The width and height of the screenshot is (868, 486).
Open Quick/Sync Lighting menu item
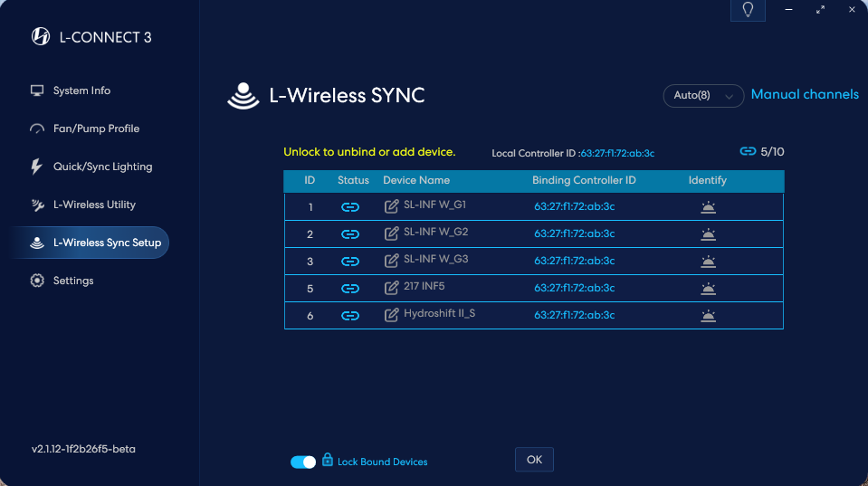click(102, 167)
